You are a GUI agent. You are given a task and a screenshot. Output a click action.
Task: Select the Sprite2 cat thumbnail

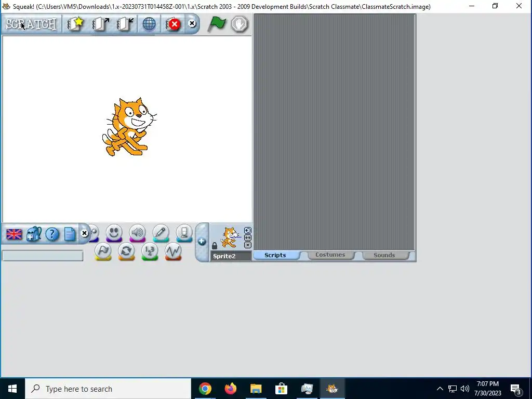(x=230, y=237)
